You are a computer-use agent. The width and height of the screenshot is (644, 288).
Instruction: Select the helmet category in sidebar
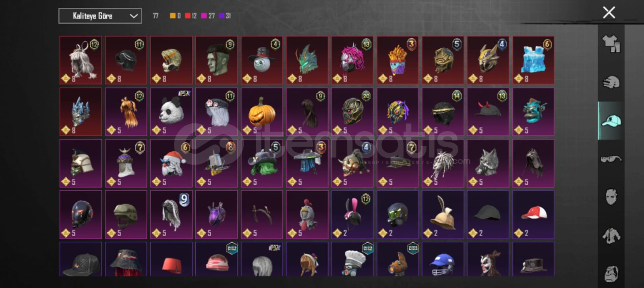611,82
